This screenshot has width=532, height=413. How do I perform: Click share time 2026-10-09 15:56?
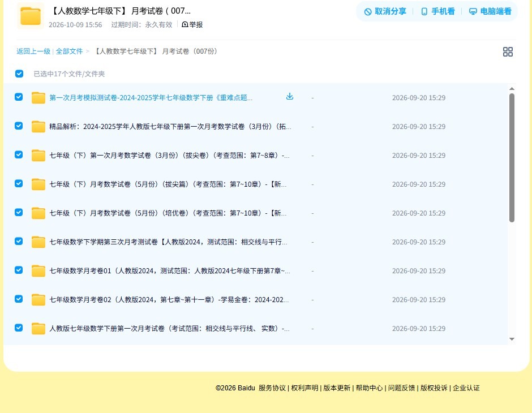point(75,25)
